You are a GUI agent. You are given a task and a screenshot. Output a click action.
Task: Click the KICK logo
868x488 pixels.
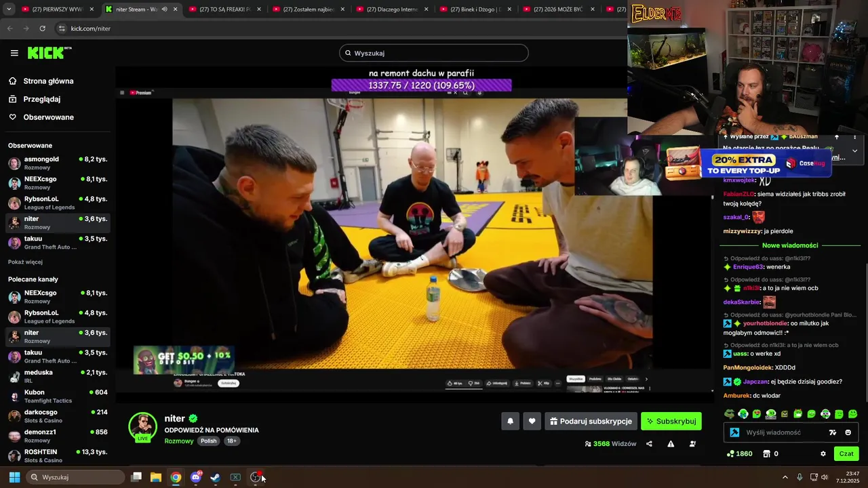50,53
